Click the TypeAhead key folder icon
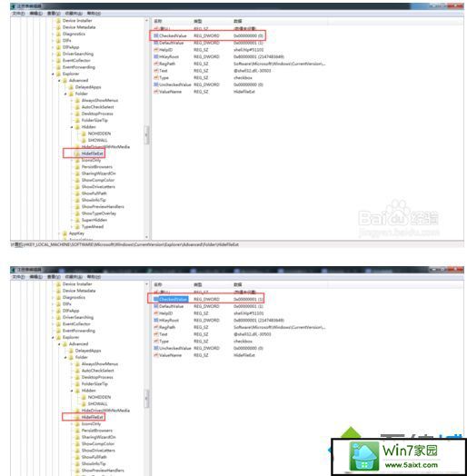This screenshot has width=467, height=476. [x=77, y=227]
